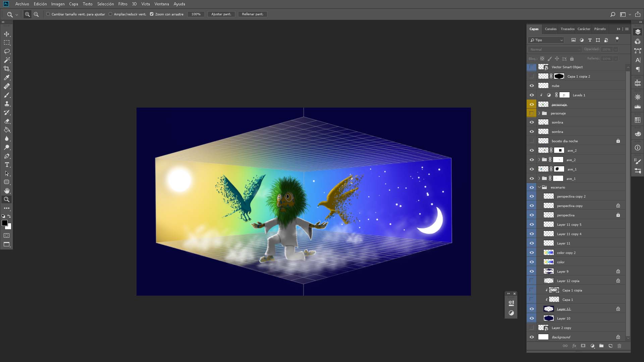Switch to the Canales tab
The image size is (644, 362).
coord(550,29)
